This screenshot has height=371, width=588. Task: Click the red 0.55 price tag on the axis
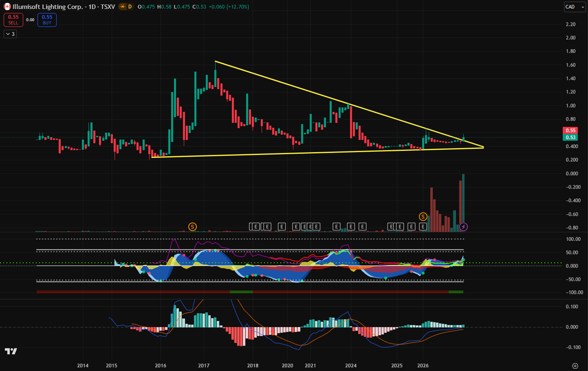coord(571,131)
